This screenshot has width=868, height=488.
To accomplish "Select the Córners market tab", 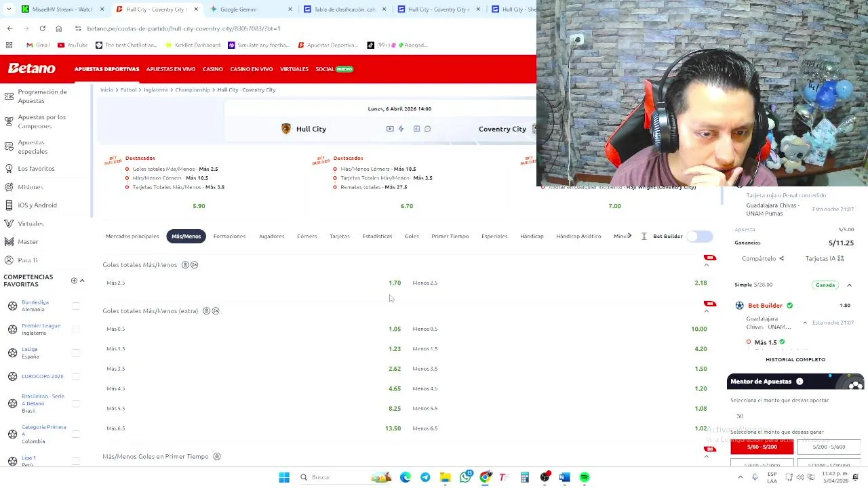I will 307,236.
